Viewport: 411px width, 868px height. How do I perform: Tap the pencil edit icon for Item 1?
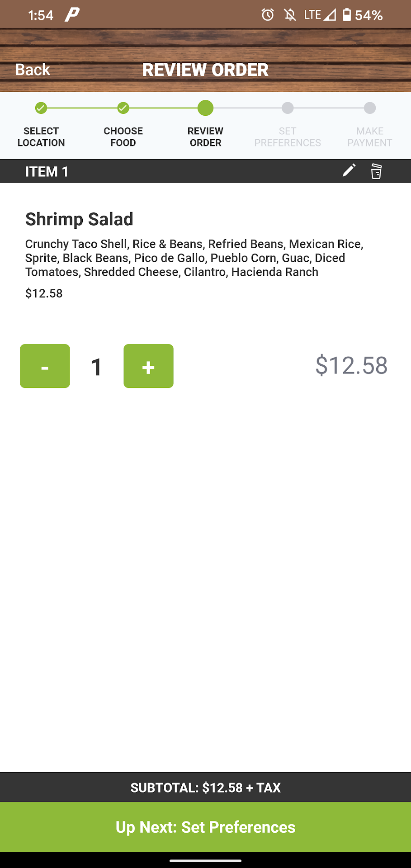(349, 170)
